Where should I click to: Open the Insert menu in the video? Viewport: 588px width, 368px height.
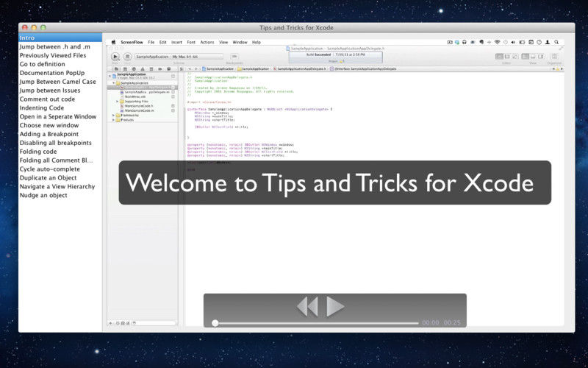pyautogui.click(x=176, y=43)
